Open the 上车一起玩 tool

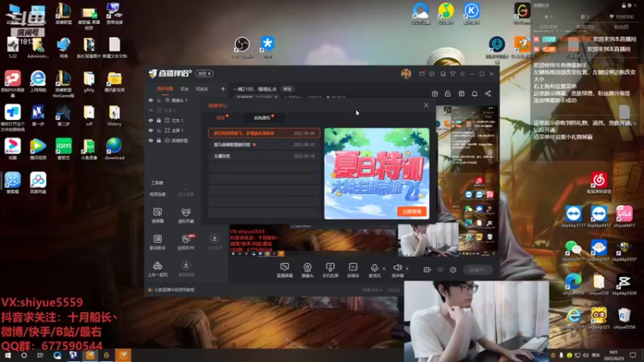(x=158, y=269)
